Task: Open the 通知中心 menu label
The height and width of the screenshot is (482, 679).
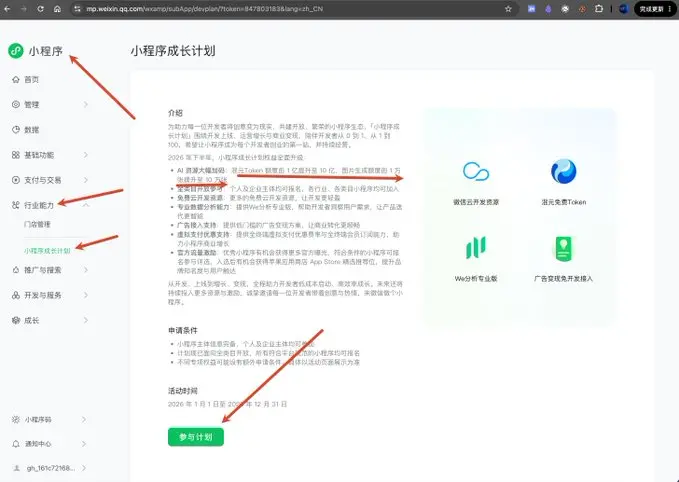Action: coord(38,444)
